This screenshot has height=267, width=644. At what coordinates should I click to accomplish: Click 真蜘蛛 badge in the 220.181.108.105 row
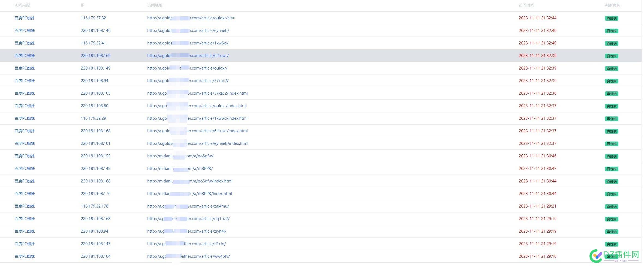(x=612, y=94)
